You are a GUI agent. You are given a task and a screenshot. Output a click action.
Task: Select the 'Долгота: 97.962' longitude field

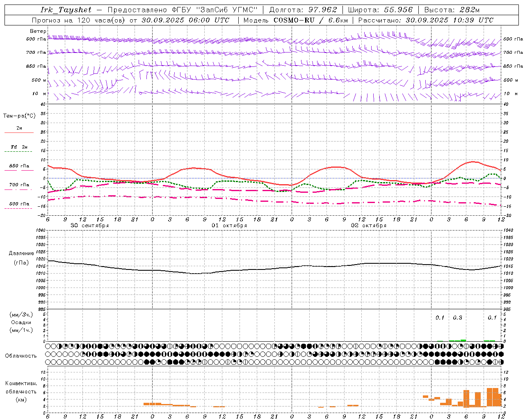(303, 10)
